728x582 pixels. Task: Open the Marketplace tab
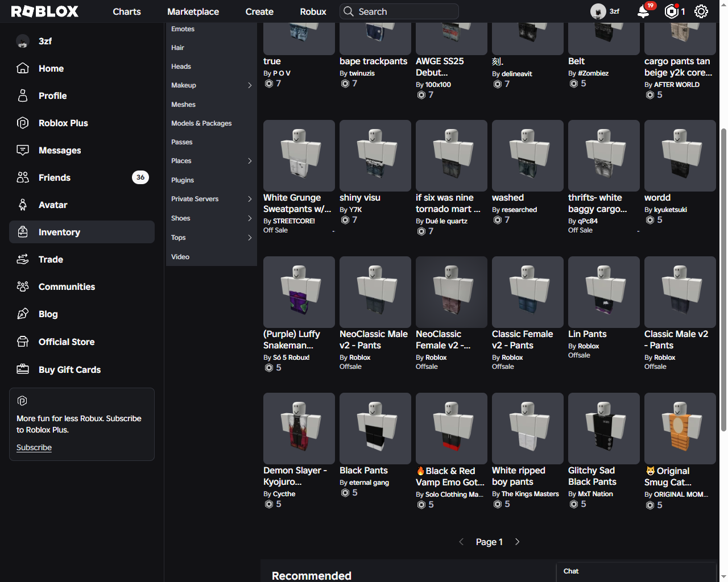193,11
